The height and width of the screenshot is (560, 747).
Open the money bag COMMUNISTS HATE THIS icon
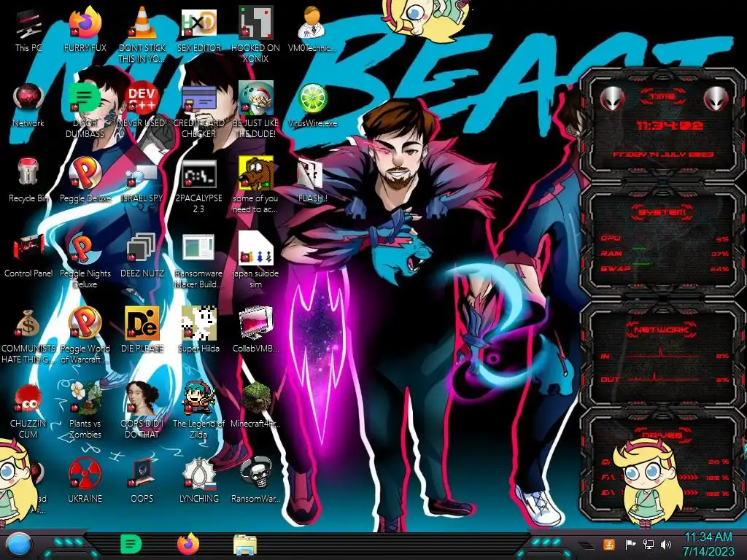pyautogui.click(x=28, y=335)
